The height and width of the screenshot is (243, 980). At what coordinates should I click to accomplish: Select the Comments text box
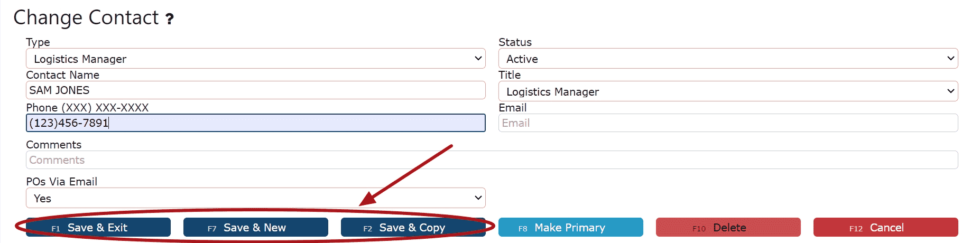[492, 160]
